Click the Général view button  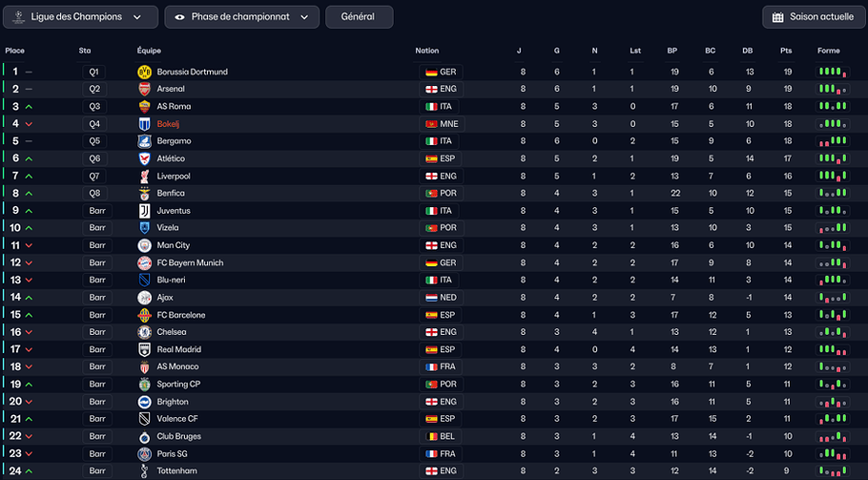point(360,17)
